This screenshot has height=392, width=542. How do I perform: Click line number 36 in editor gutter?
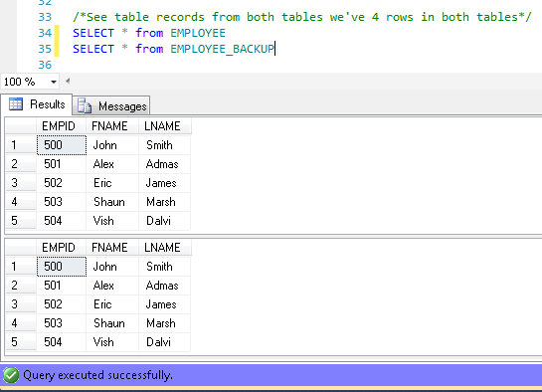tap(45, 65)
